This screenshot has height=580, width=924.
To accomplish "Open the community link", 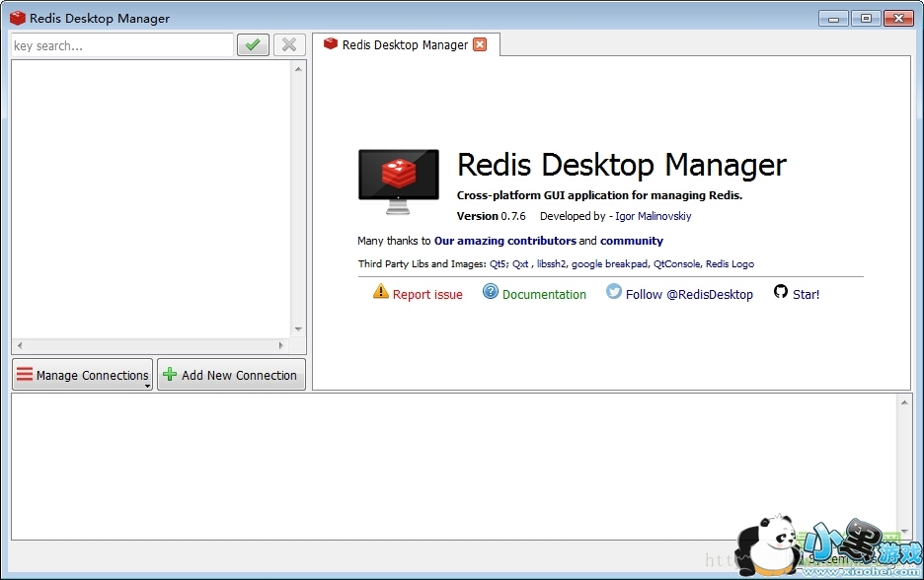I will click(632, 241).
